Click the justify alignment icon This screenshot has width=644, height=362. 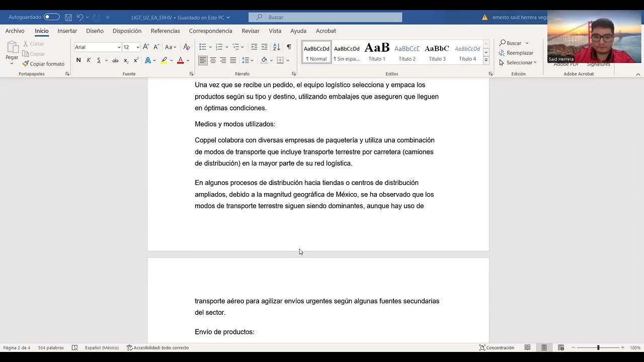pos(233,60)
